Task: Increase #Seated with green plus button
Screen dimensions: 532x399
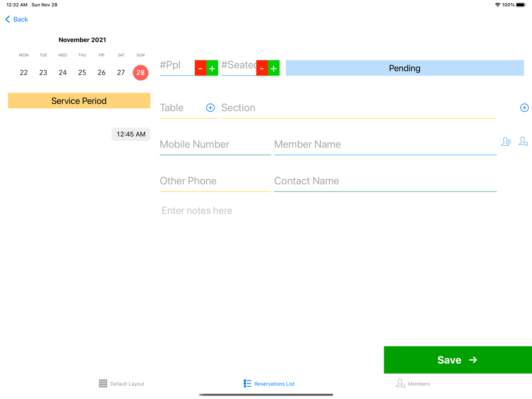Action: [x=274, y=68]
